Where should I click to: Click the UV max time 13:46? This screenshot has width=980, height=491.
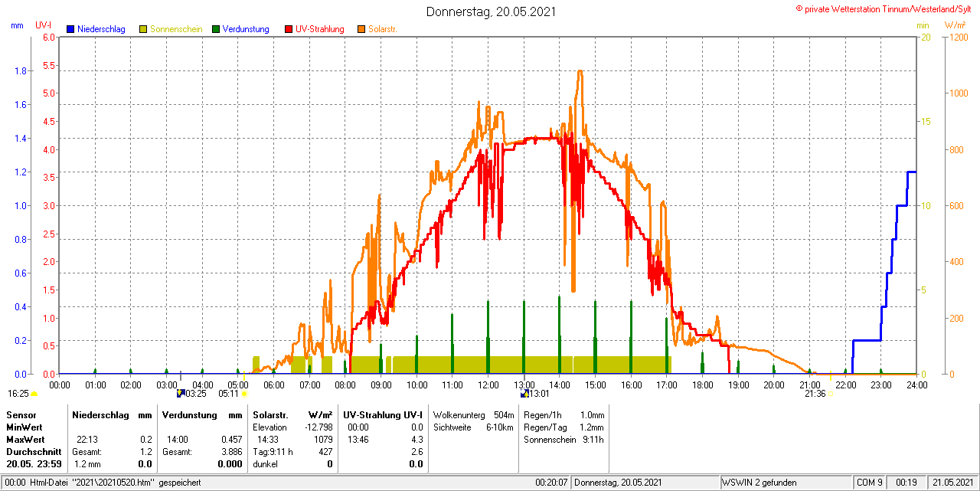pyautogui.click(x=358, y=440)
